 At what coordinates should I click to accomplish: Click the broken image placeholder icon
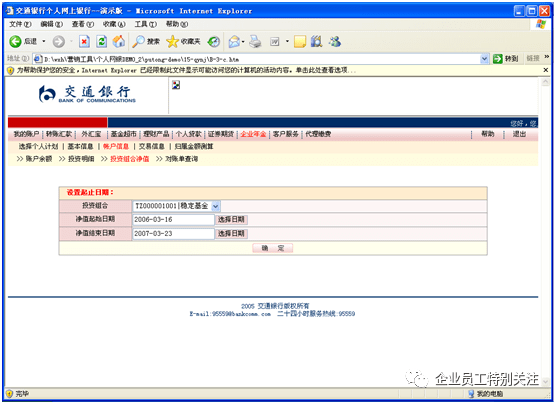(x=176, y=85)
